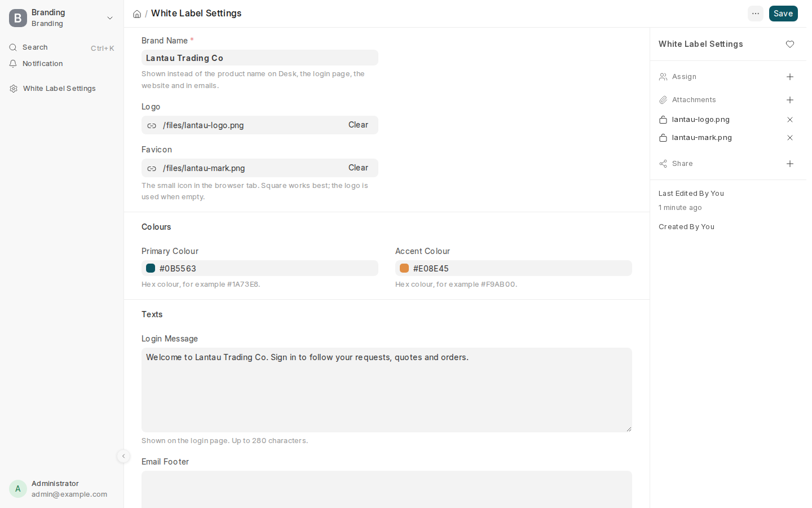
Task: Click the White Label Settings page title
Action: tap(196, 14)
